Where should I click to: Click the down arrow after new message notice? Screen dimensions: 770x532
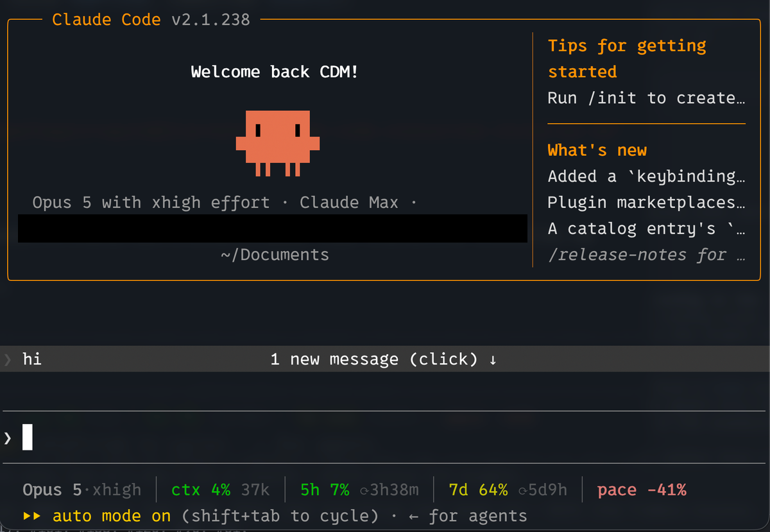coord(492,360)
